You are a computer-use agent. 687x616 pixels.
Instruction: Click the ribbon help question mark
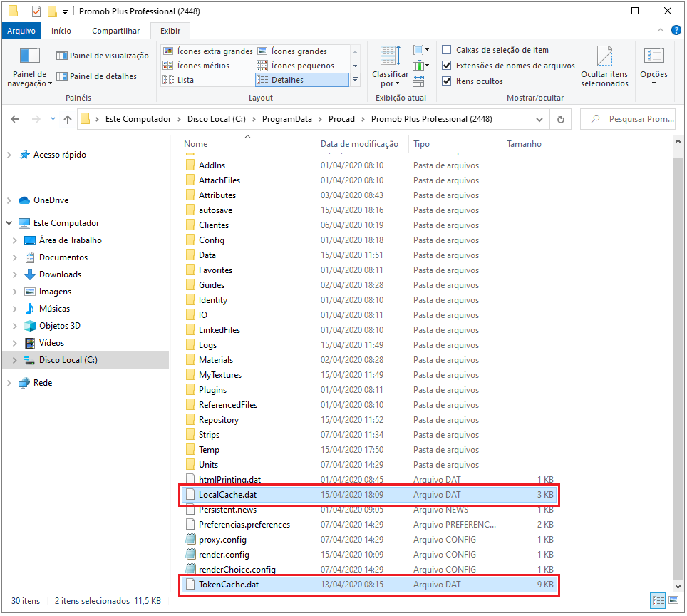pos(678,31)
